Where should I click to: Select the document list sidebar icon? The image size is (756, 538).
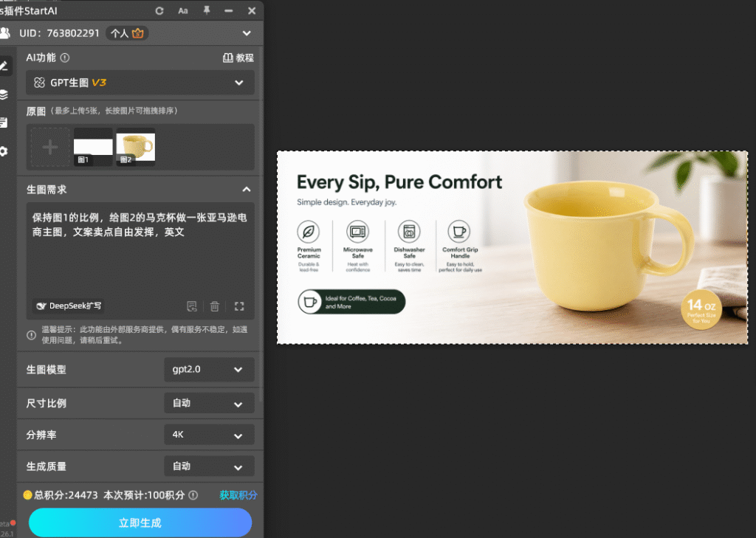coord(4,123)
